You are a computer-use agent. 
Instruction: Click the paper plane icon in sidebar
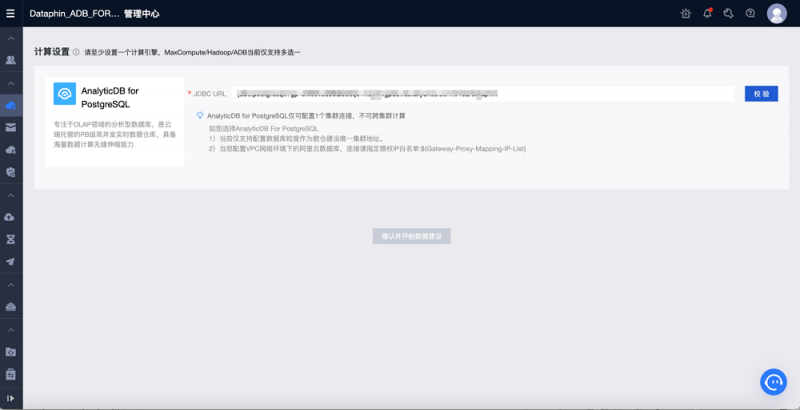[11, 262]
